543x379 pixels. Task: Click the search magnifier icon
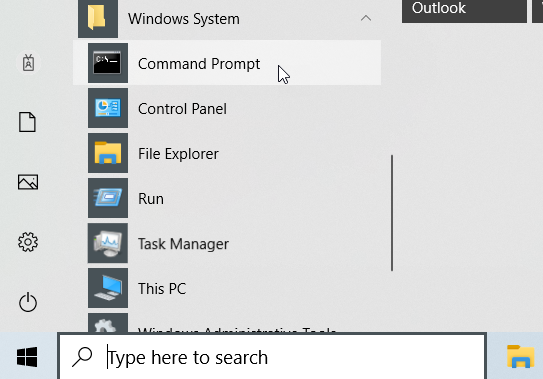[x=82, y=357]
